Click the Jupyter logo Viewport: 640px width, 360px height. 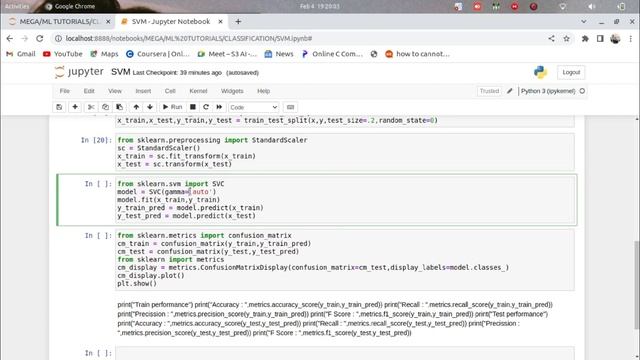(79, 72)
